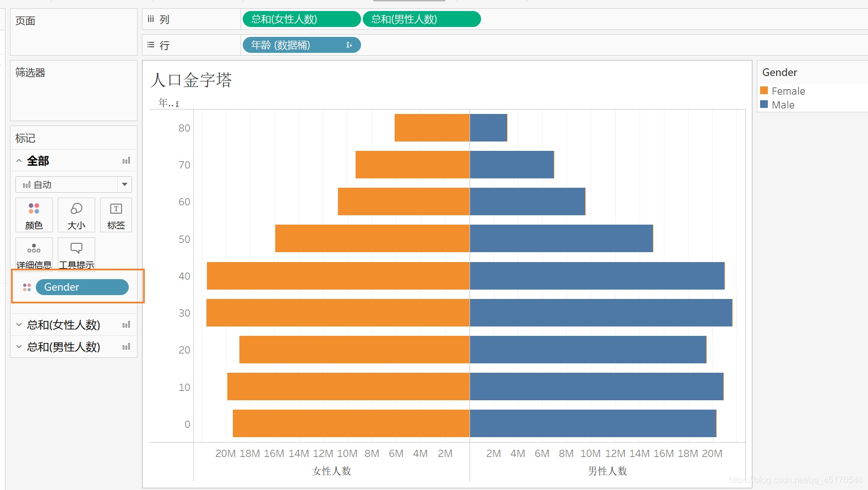
Task: Click sort icon on 年龄 (数据桶) pill
Action: [349, 45]
